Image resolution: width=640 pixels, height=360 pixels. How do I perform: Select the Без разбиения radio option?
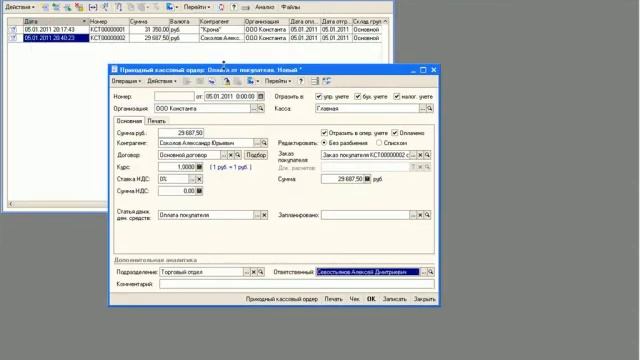(324, 143)
